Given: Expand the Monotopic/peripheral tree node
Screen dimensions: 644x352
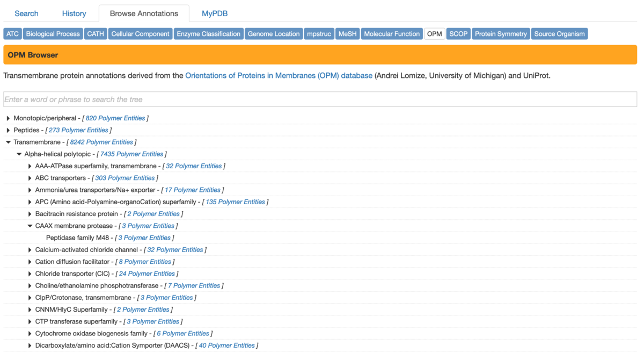Looking at the screenshot, I should tap(8, 118).
